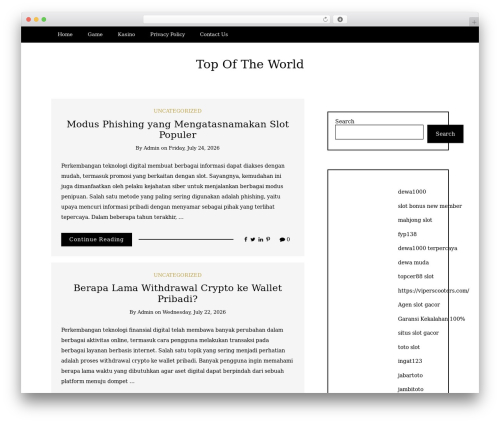Open dewa muda sidebar link

pyautogui.click(x=413, y=262)
